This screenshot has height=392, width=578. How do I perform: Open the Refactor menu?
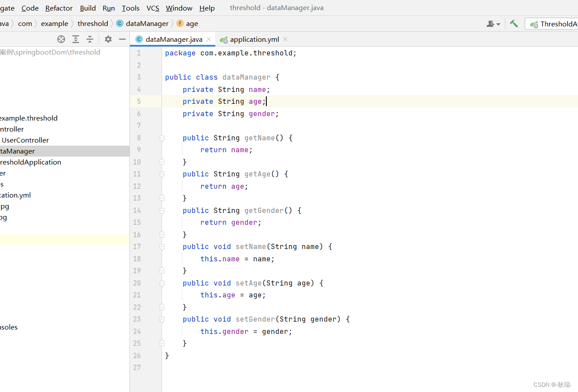tap(59, 7)
